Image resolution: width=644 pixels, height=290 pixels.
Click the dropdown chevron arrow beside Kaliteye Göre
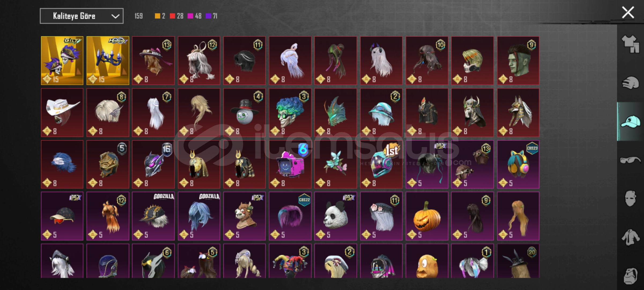tap(115, 16)
